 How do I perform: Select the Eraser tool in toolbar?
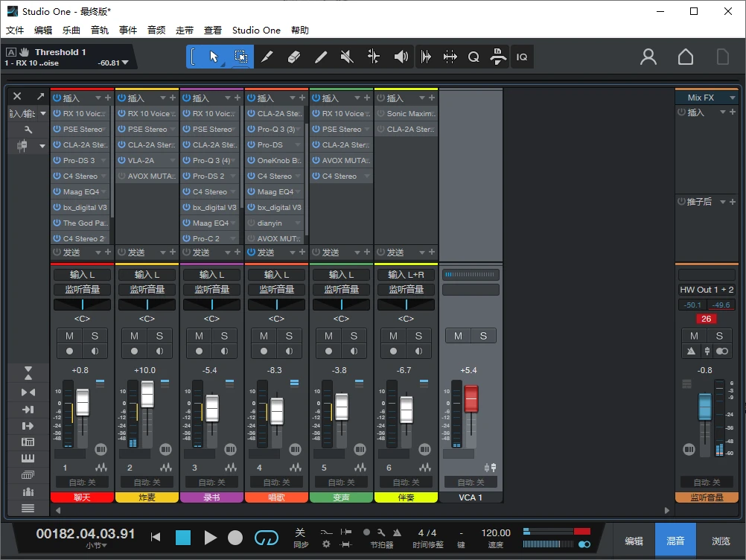[x=293, y=57]
